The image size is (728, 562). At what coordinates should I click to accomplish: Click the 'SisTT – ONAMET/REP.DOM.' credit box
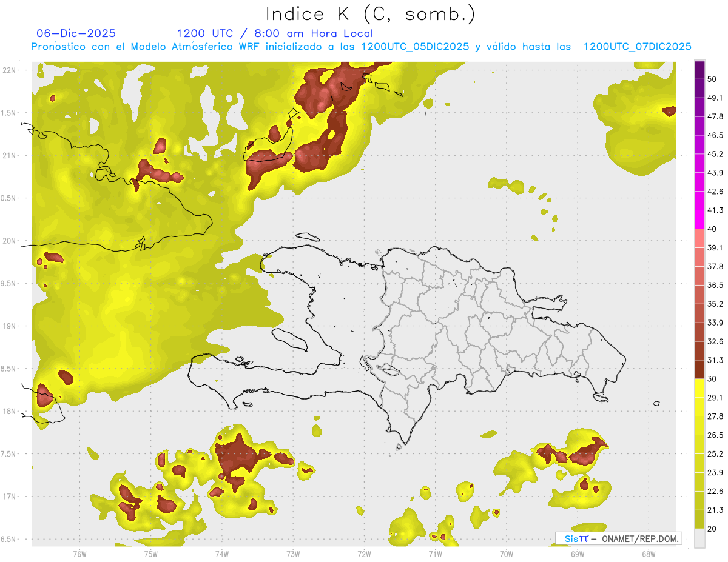pos(618,538)
